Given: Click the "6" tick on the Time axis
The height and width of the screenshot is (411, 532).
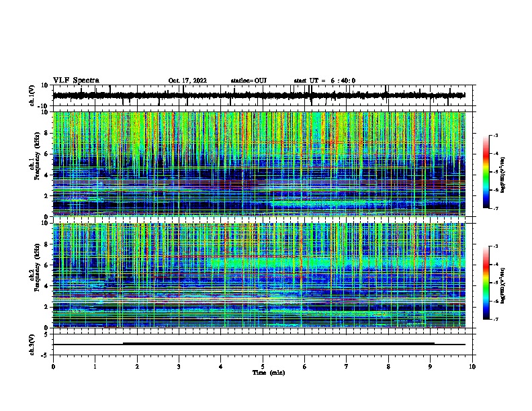Looking at the screenshot, I should pos(305,367).
